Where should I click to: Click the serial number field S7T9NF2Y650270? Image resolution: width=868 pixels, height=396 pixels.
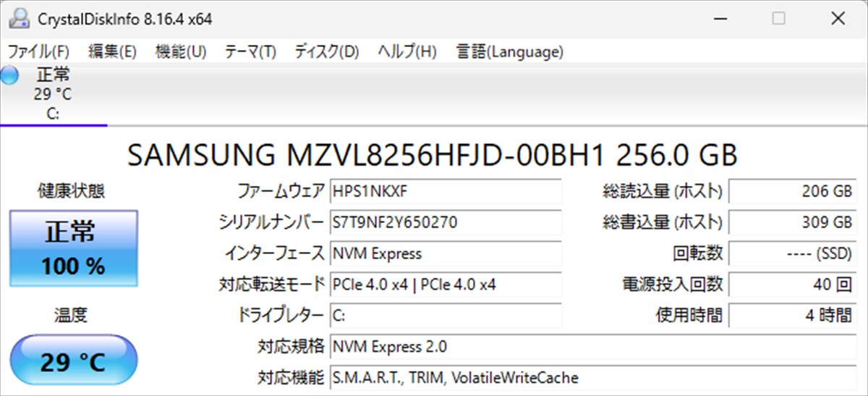pos(445,222)
